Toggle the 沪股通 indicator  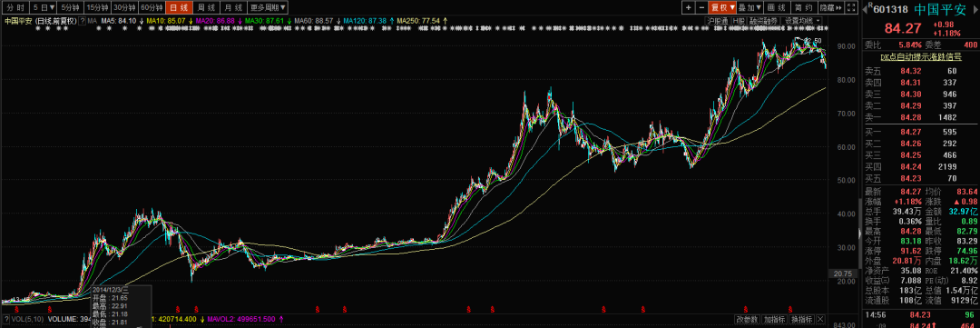pos(718,21)
